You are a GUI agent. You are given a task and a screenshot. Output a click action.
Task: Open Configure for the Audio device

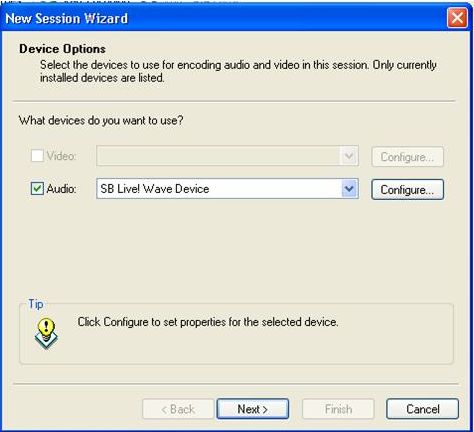point(407,190)
